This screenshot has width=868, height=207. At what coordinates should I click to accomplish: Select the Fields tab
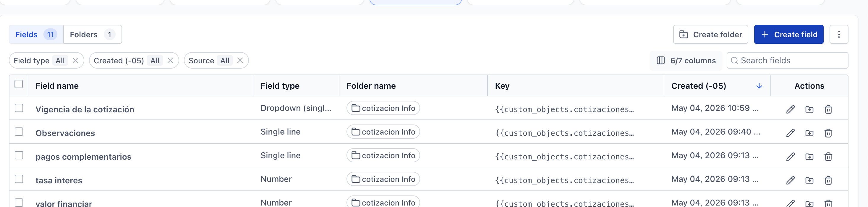(36, 34)
